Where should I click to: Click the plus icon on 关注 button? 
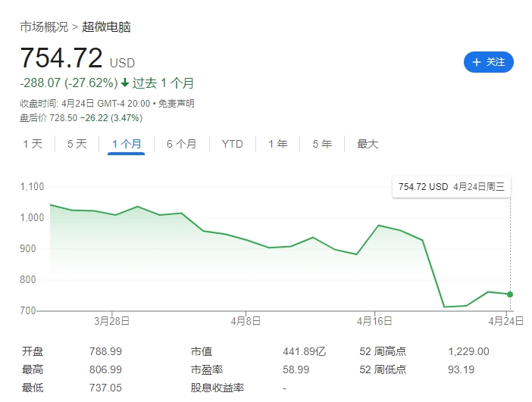point(477,62)
